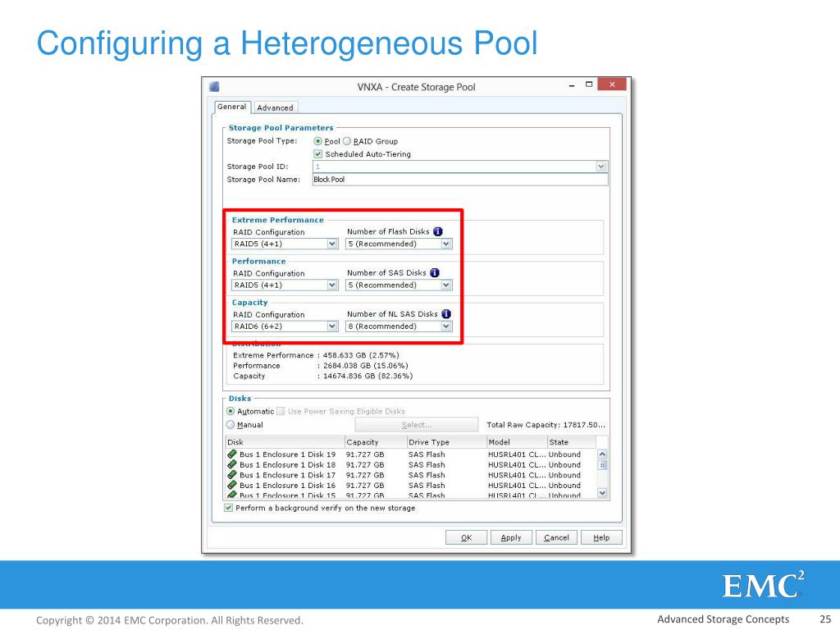Close the Create Storage Pool dialog

(x=612, y=84)
